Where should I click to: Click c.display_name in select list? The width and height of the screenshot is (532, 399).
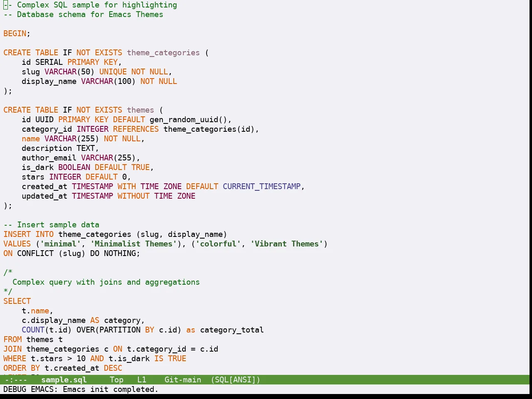(54, 320)
